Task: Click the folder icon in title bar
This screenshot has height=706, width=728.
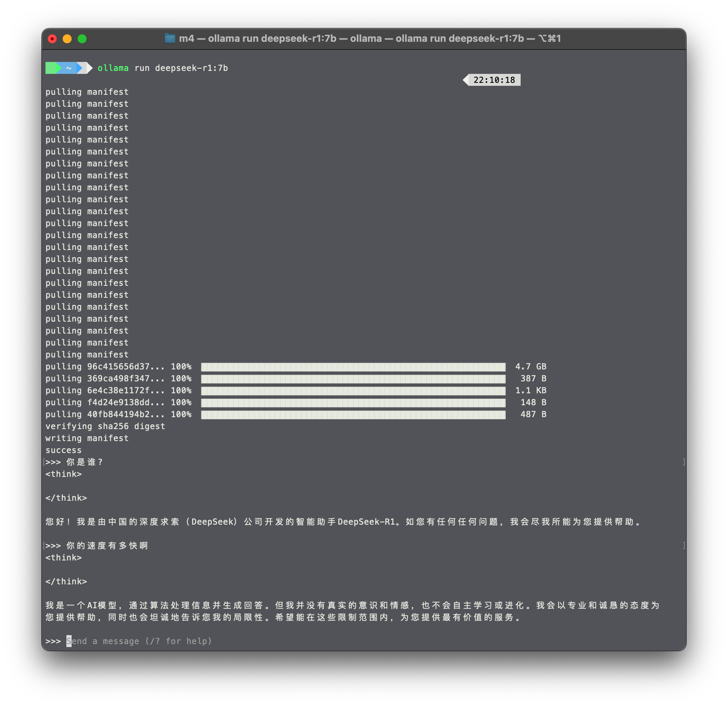Action: tap(170, 38)
